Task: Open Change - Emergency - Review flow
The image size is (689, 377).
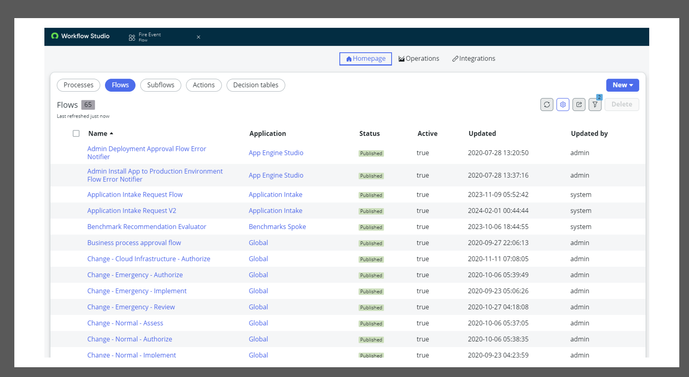Action: (131, 307)
